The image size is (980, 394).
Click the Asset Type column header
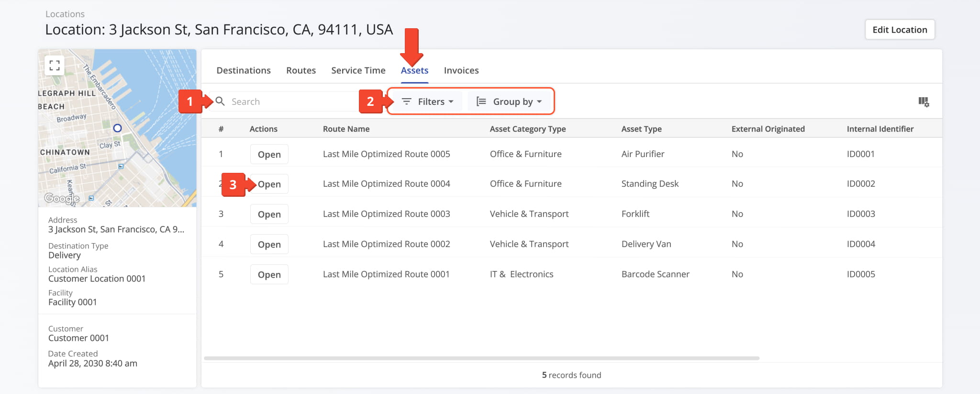[642, 129]
